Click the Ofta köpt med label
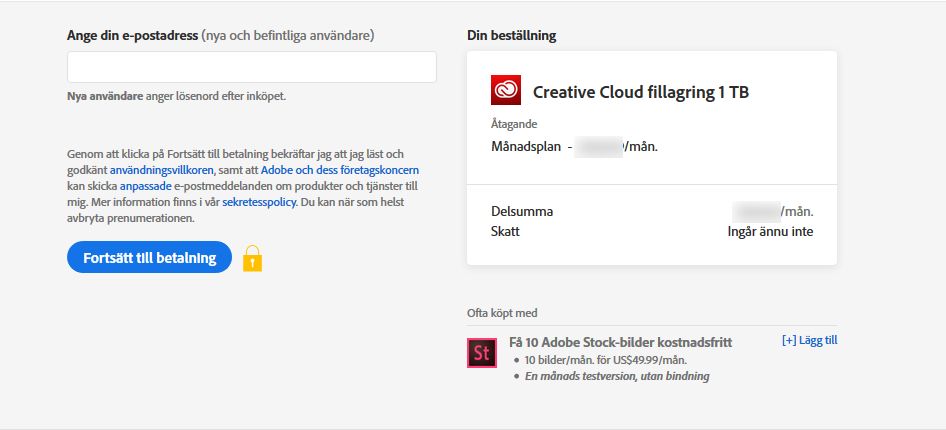 click(502, 314)
